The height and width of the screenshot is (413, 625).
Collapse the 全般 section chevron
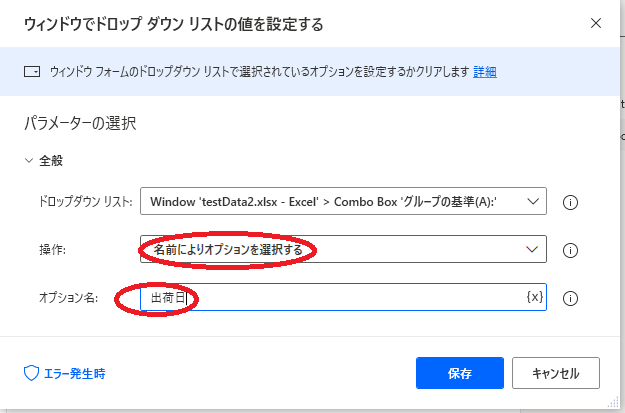(28, 160)
